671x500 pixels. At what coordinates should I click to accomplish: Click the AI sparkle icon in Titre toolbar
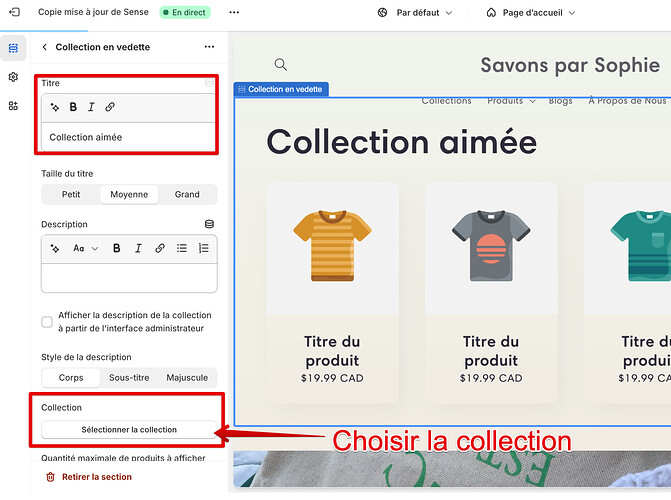point(55,107)
